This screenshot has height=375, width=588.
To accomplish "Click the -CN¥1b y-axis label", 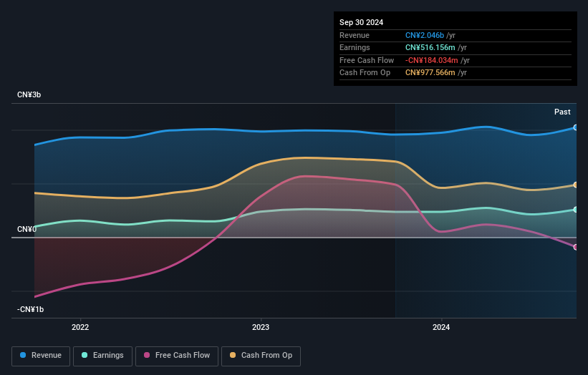I will click(30, 309).
